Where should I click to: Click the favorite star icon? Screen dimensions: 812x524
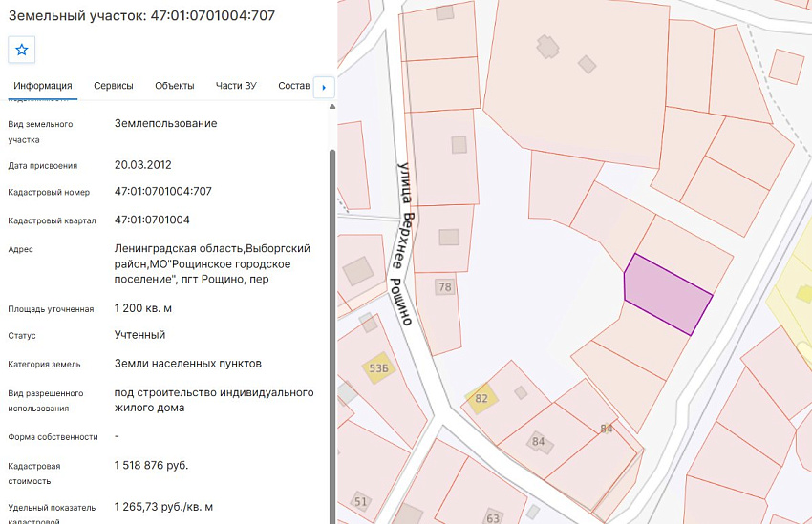(x=22, y=50)
